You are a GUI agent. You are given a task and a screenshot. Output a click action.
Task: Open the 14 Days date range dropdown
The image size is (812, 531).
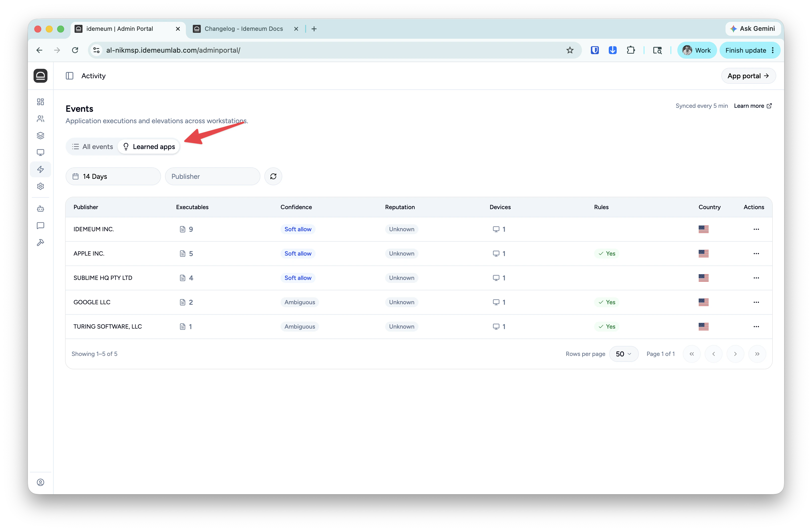click(113, 176)
